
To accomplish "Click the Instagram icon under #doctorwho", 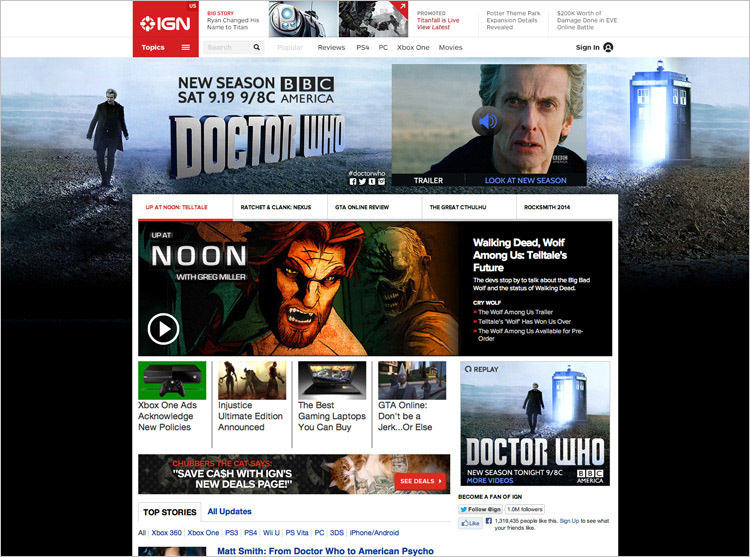I will (381, 182).
